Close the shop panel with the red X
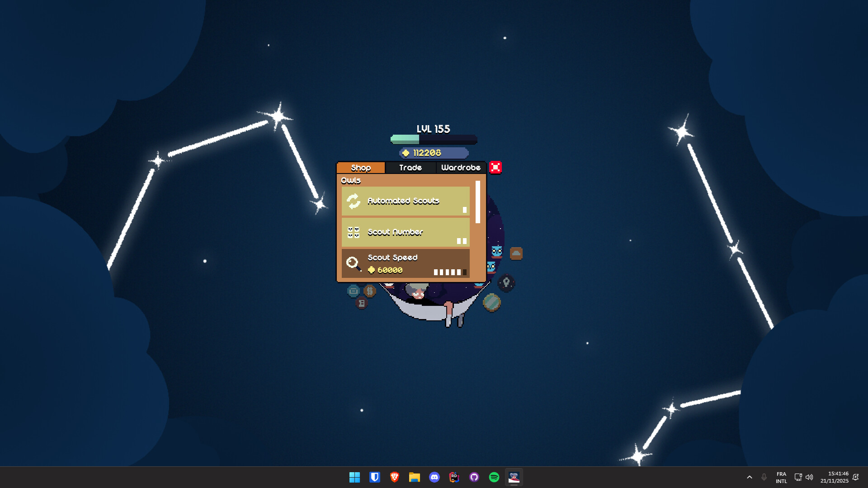Screen dimensions: 868x488 click(495, 167)
